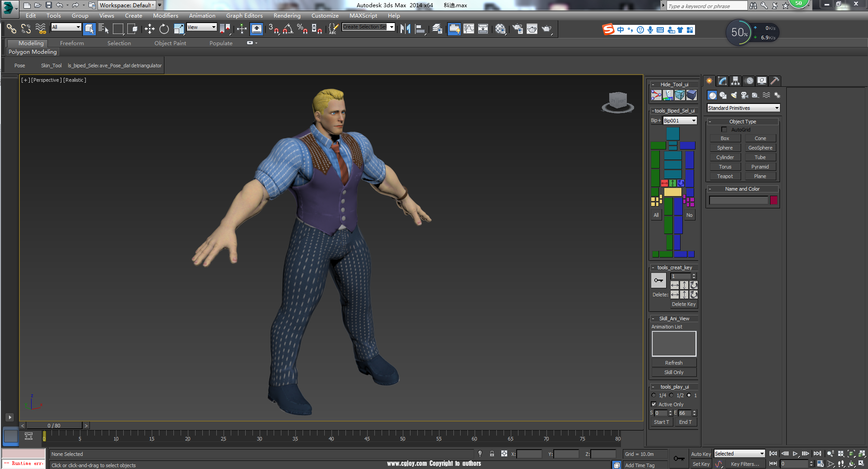
Task: Click the Mirror tool icon
Action: (405, 29)
